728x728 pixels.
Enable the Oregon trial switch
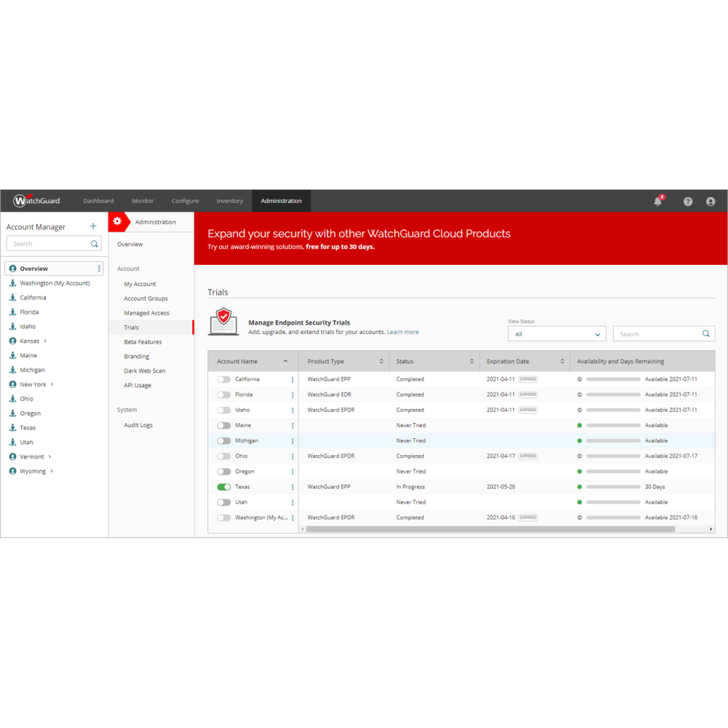coord(223,471)
